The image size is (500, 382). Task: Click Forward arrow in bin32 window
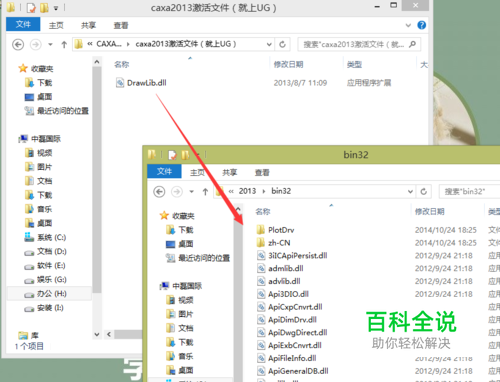coord(177,192)
